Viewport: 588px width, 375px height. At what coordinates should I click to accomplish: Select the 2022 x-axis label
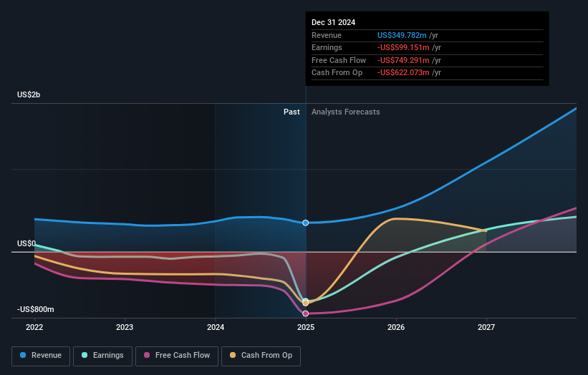34,328
